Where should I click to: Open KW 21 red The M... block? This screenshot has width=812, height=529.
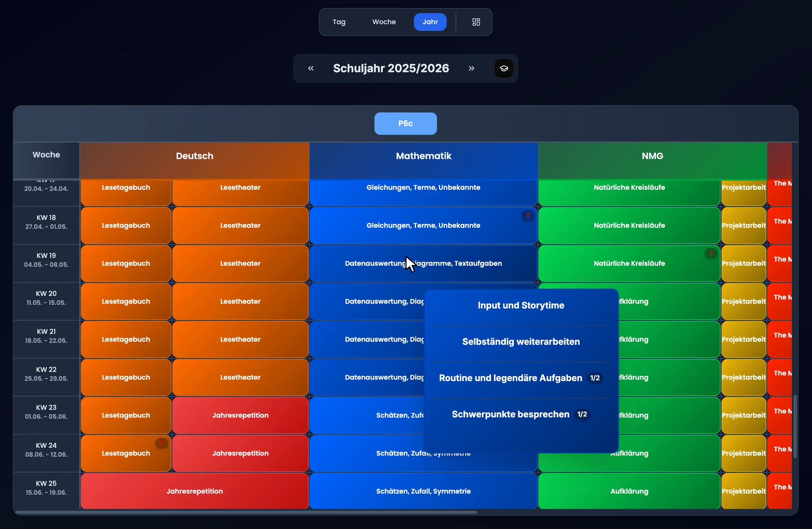[780, 339]
